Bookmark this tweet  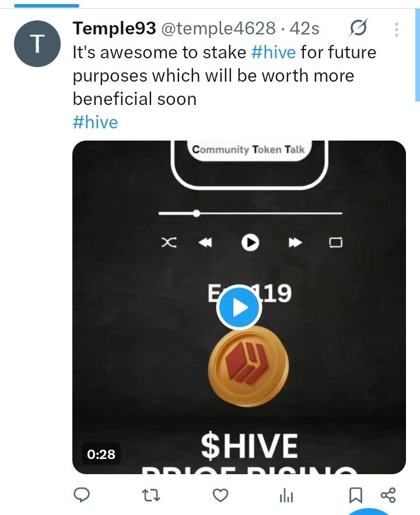point(356,495)
